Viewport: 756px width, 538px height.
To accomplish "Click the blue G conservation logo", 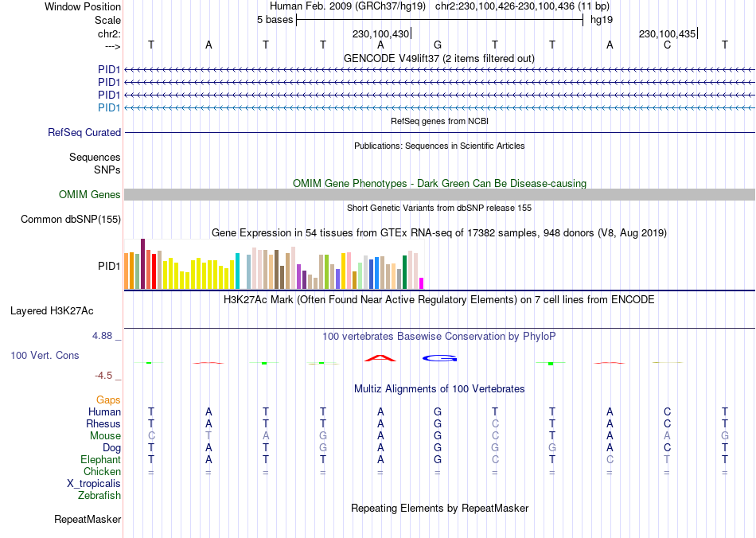I will pos(440,358).
